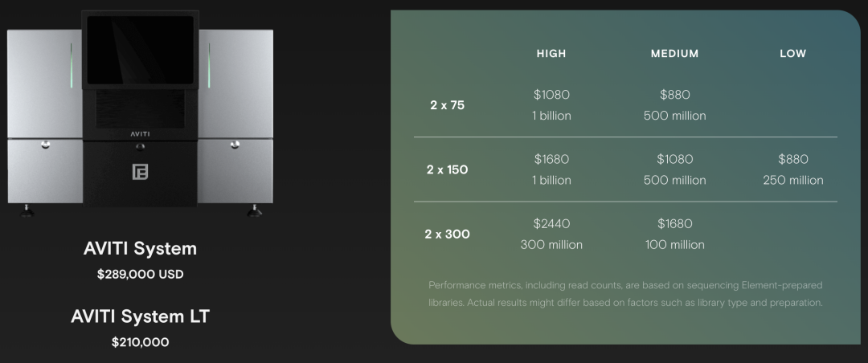Click the $2440 high output price
Screen dimensions: 868x363
[x=551, y=223]
